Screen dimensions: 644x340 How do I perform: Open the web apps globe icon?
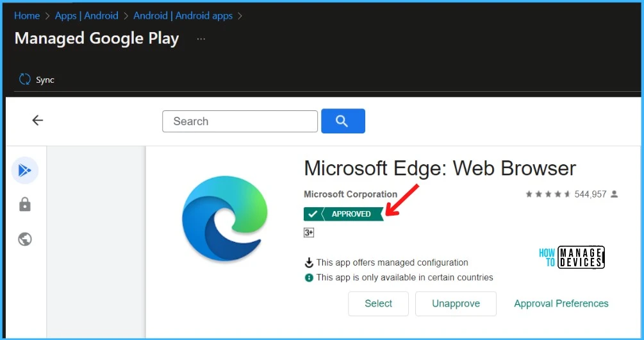(x=25, y=239)
